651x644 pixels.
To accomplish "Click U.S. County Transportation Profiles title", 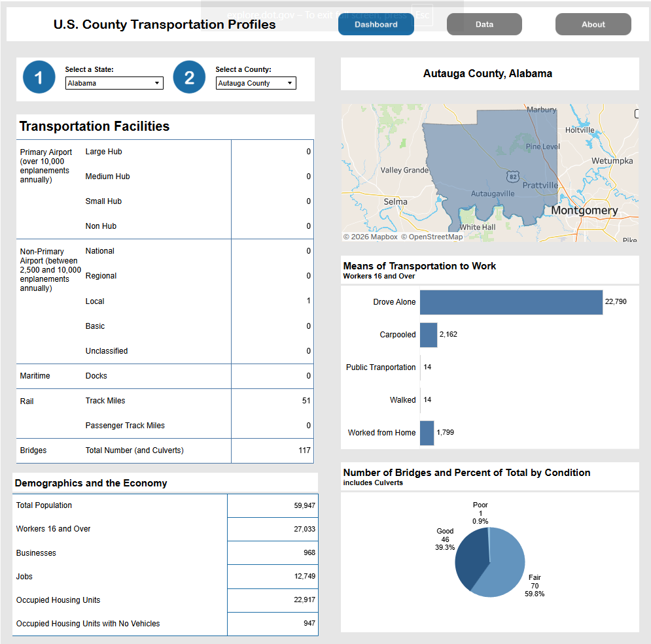I will pyautogui.click(x=164, y=24).
